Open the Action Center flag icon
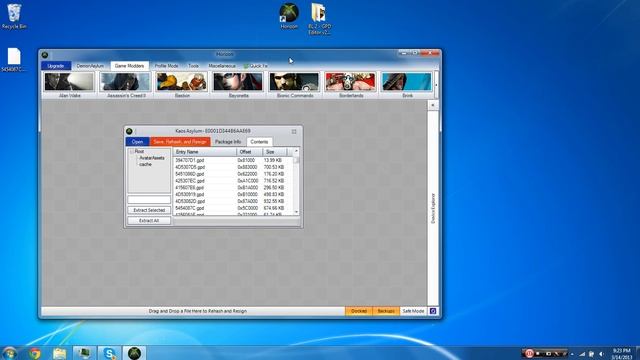This screenshot has height=360, width=640. pyautogui.click(x=591, y=354)
